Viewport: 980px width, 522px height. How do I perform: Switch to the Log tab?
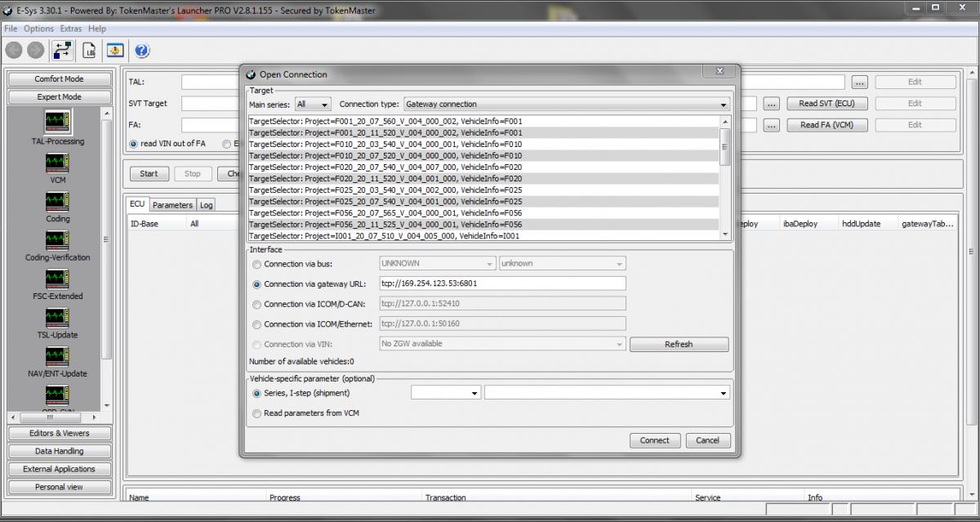(206, 205)
